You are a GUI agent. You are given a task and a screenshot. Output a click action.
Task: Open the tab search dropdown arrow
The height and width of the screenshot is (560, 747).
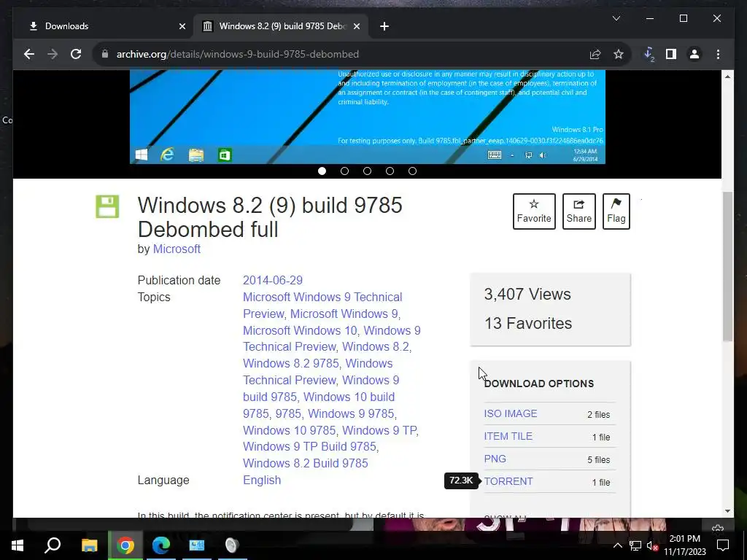pyautogui.click(x=616, y=18)
